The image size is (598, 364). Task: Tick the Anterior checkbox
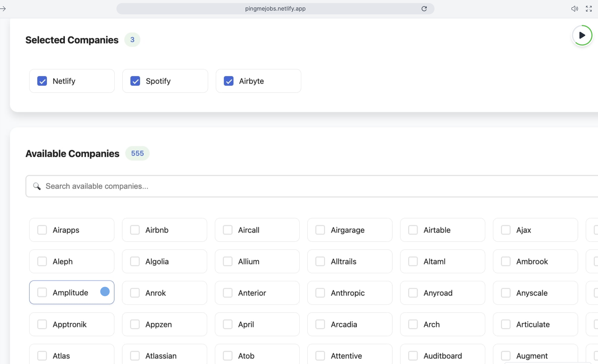pos(228,293)
